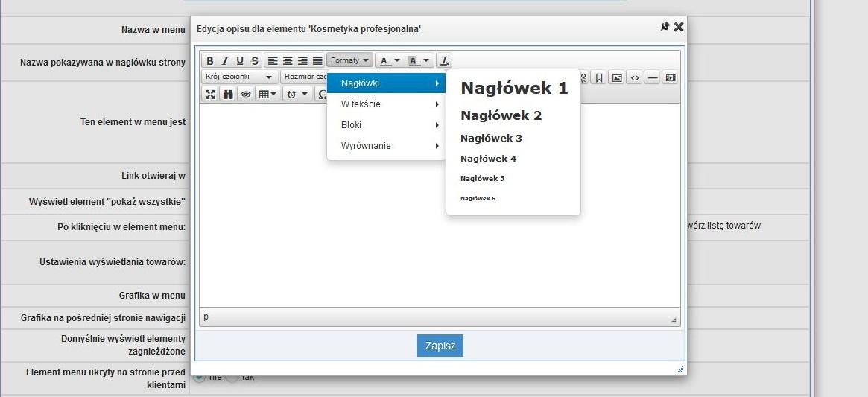Close the 'Kosmetyka profesjonalna' edit dialog

tap(679, 27)
